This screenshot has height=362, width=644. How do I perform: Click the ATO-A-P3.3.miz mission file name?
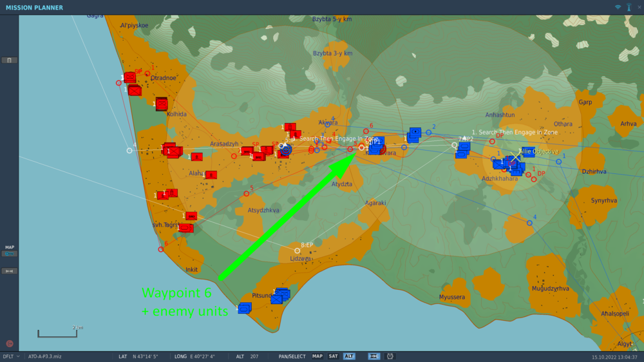(45, 356)
